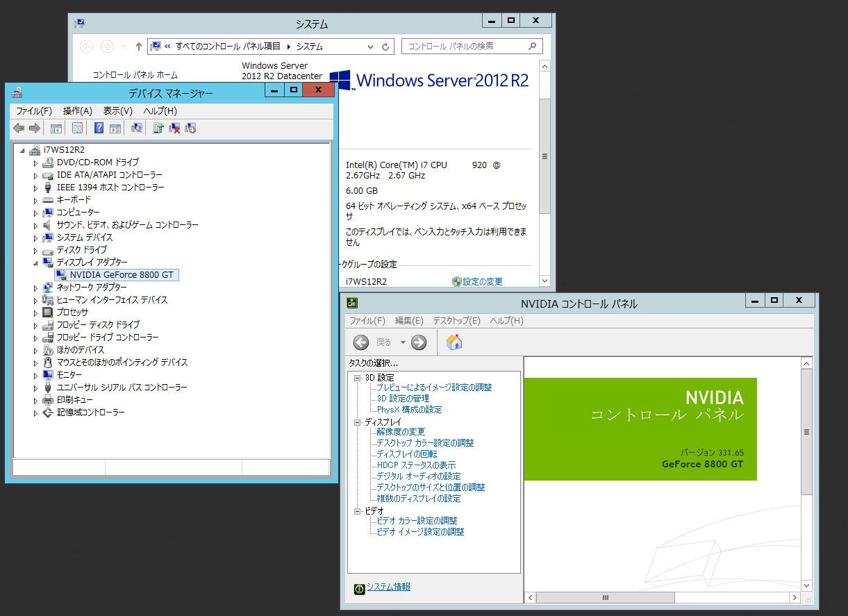The height and width of the screenshot is (616, 848).
Task: Click the blue Help question-mark icon
Action: click(99, 128)
